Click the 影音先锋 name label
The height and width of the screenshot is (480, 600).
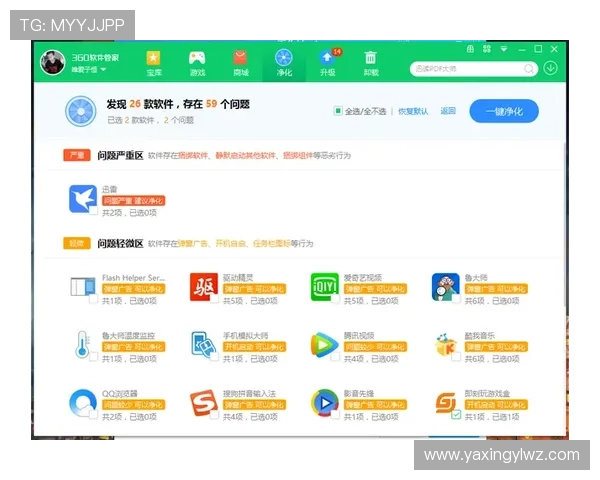(x=359, y=393)
